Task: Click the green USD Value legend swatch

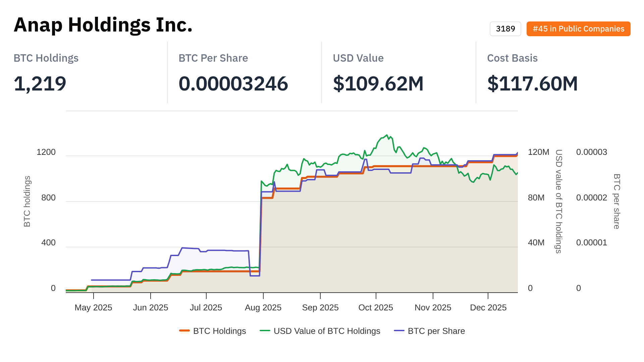Action: tap(265, 331)
